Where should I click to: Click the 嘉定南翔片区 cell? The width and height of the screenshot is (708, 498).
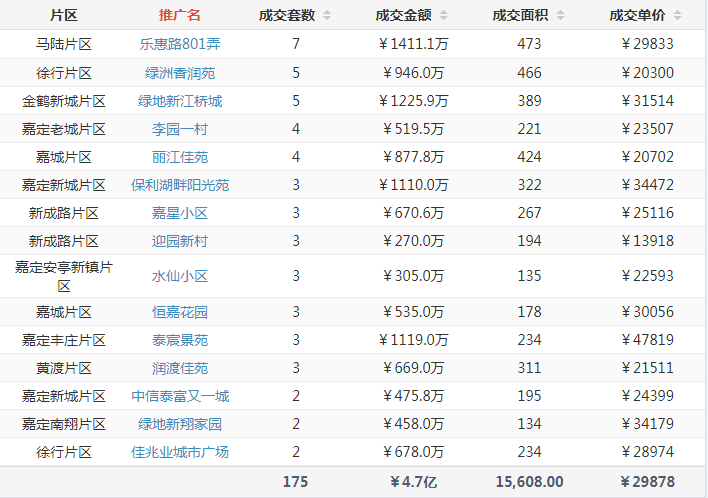pyautogui.click(x=64, y=424)
